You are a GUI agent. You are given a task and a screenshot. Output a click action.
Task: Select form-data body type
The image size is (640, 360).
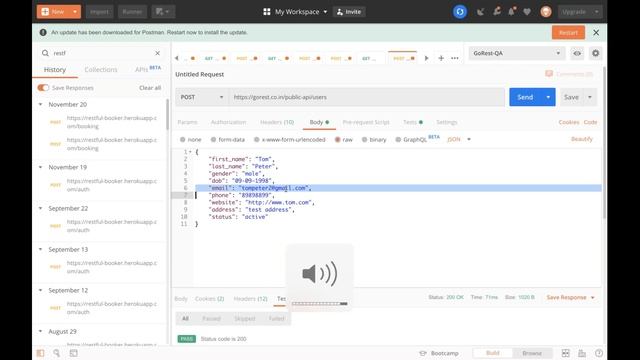(x=228, y=140)
